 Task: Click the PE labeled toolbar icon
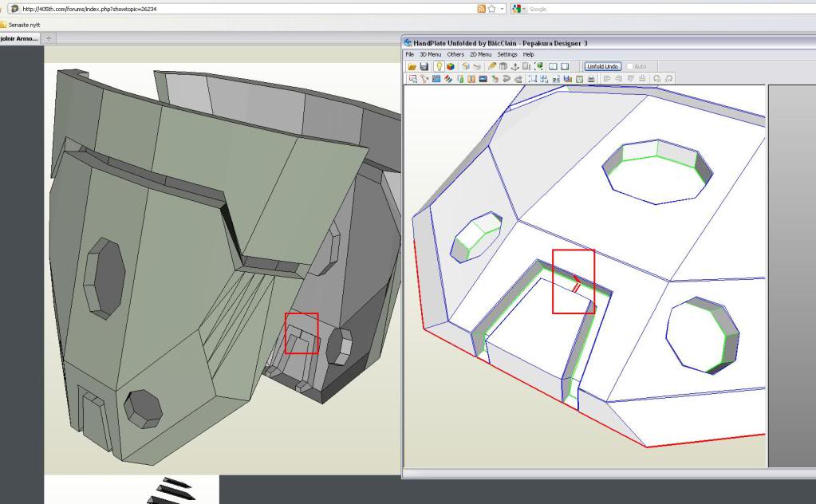pos(556,79)
